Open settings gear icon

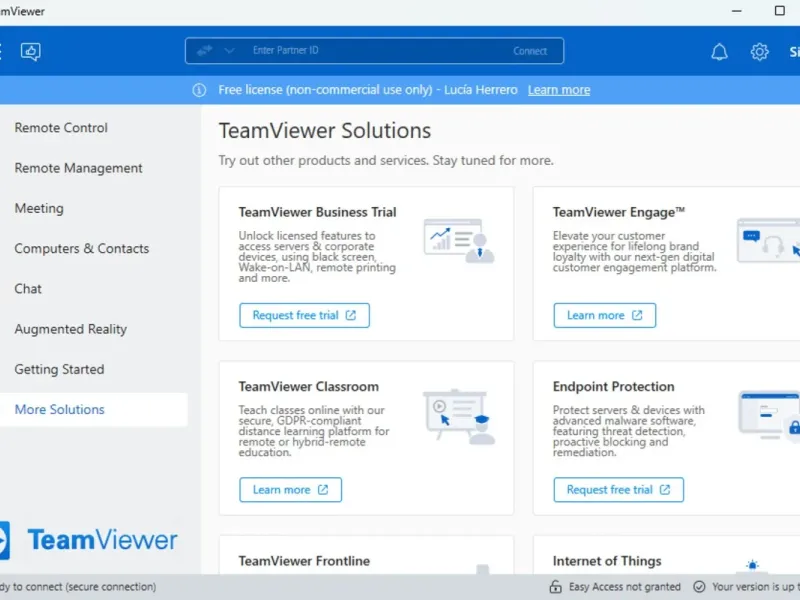(x=759, y=52)
